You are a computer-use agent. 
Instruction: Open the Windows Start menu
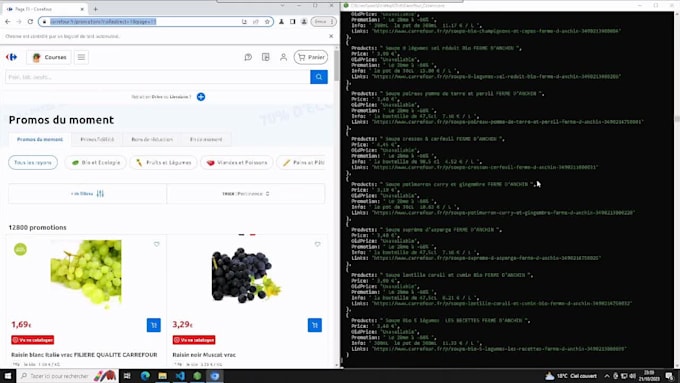click(8, 376)
